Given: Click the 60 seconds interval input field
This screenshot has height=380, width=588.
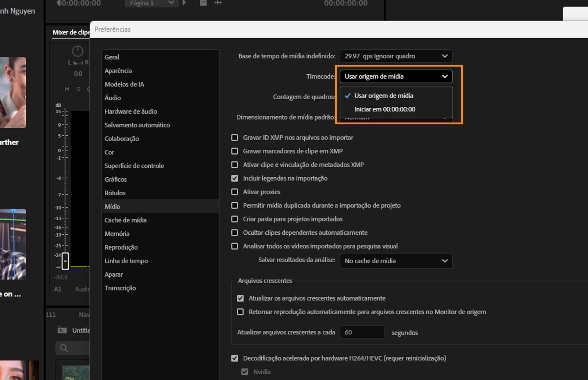Looking at the screenshot, I should click(x=362, y=332).
